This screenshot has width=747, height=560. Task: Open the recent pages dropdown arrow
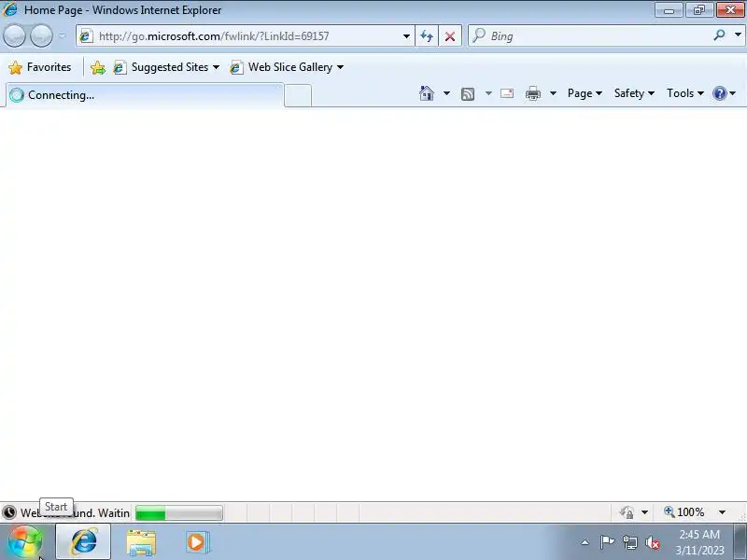click(63, 35)
